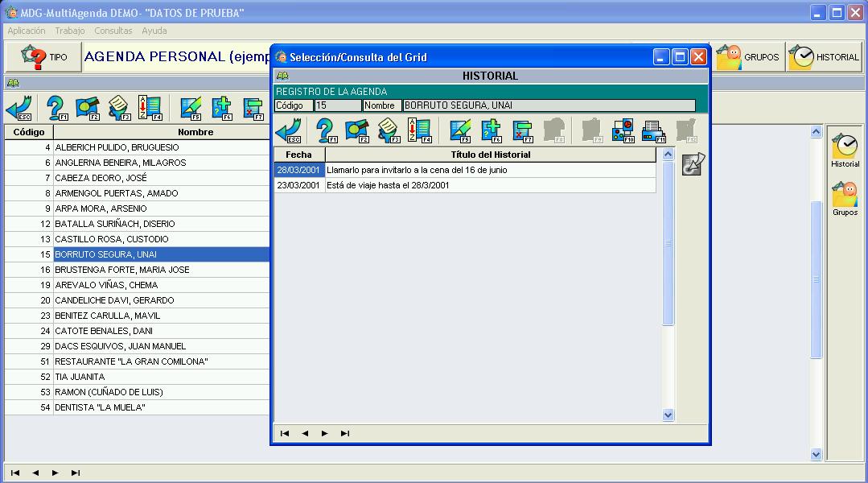
Task: Select contact ALBERICH PULIDO, BRUGUESIO
Action: (x=138, y=147)
